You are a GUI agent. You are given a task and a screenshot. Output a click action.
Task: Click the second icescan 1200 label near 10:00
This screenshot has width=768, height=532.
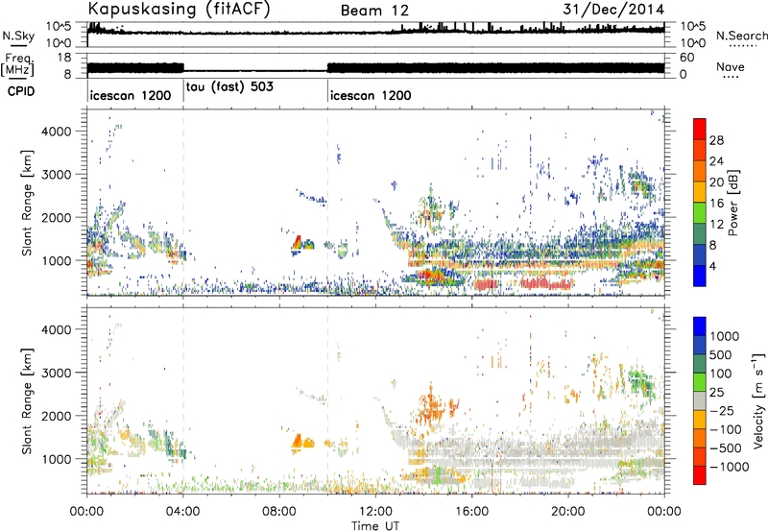tap(371, 95)
